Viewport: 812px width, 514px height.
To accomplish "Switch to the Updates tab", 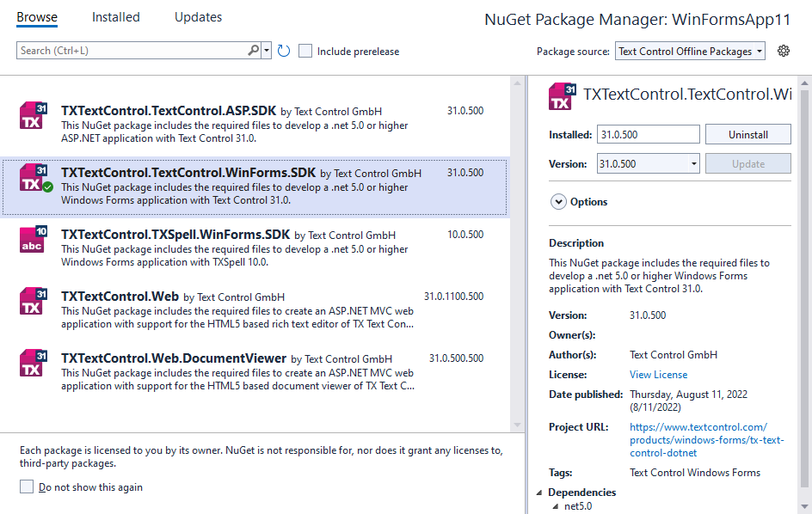I will tap(198, 16).
